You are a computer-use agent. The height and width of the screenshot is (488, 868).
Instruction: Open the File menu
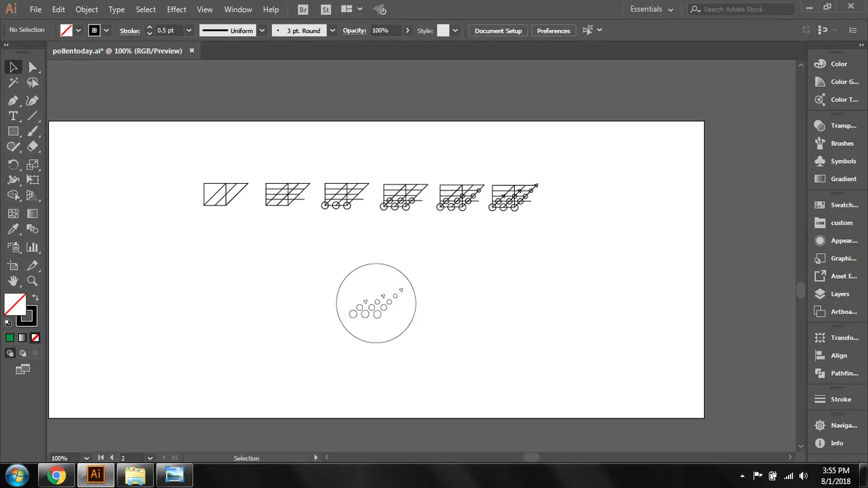[35, 9]
